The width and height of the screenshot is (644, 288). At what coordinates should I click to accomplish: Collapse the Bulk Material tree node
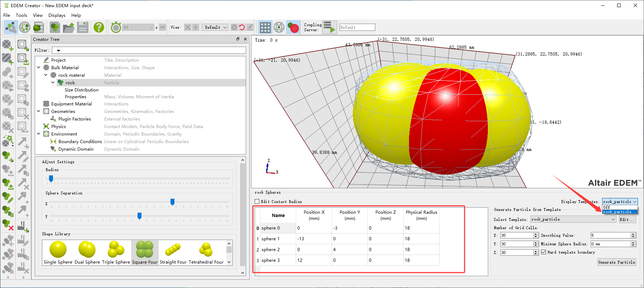point(39,67)
